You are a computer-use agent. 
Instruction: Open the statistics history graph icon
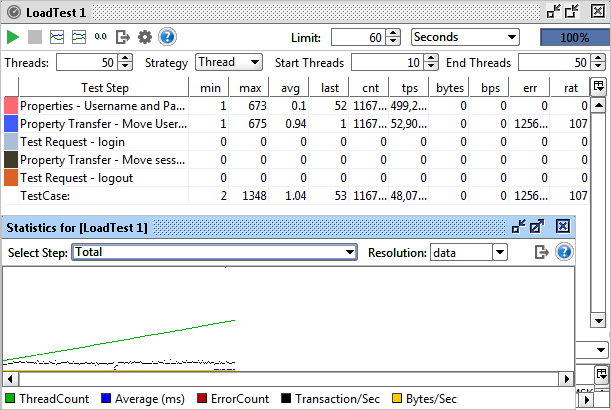(79, 37)
